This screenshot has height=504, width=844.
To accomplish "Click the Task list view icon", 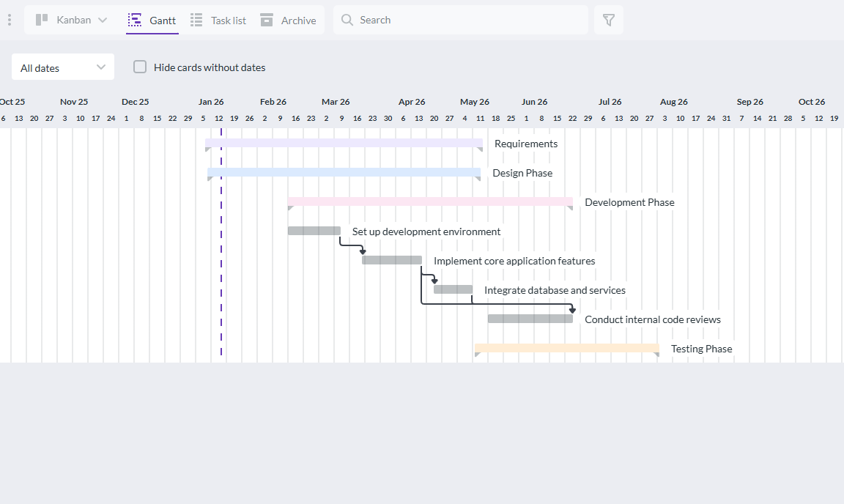I will coord(196,19).
